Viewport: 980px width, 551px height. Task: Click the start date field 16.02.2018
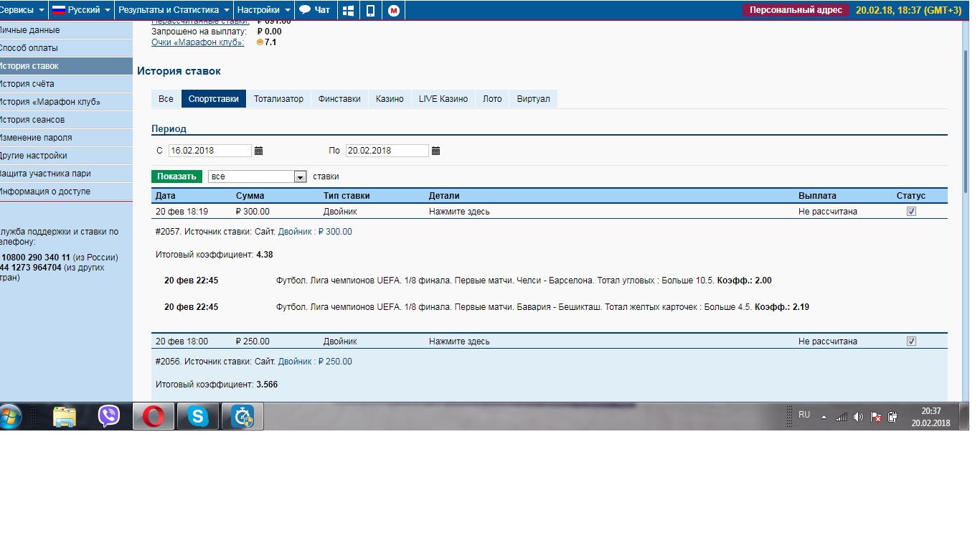[210, 151]
